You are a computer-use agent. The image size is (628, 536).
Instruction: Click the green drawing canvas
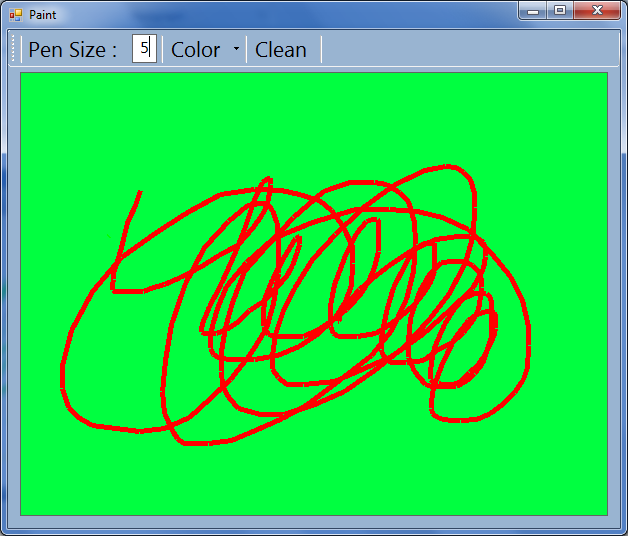tap(314, 294)
